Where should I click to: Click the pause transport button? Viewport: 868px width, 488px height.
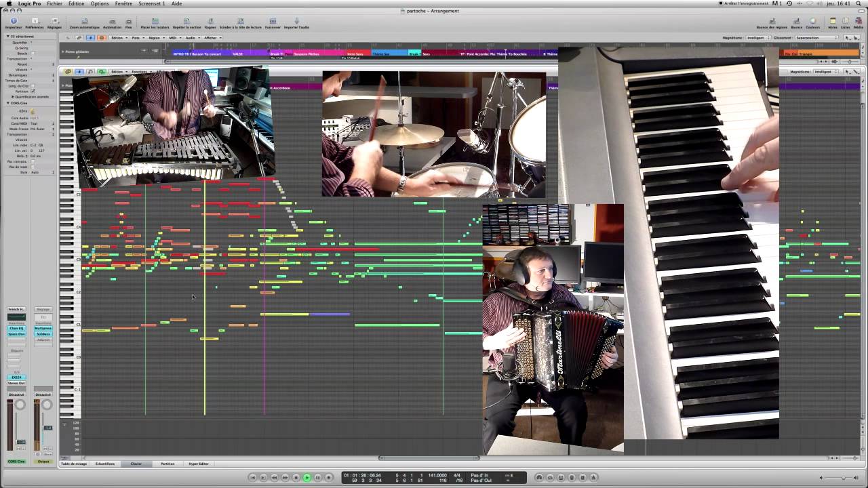point(318,477)
